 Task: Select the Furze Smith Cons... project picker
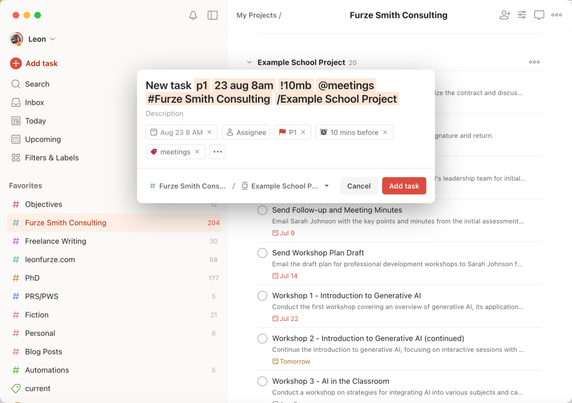pyautogui.click(x=188, y=186)
